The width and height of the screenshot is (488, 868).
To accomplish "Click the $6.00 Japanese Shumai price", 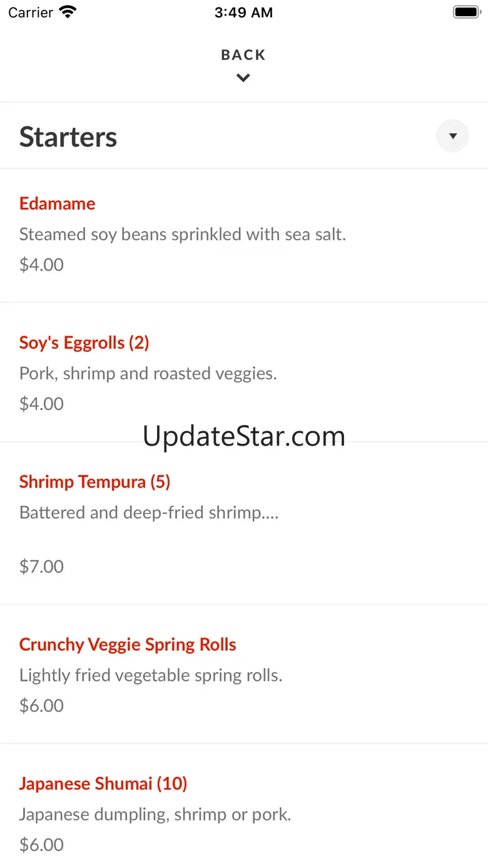I will 41,844.
